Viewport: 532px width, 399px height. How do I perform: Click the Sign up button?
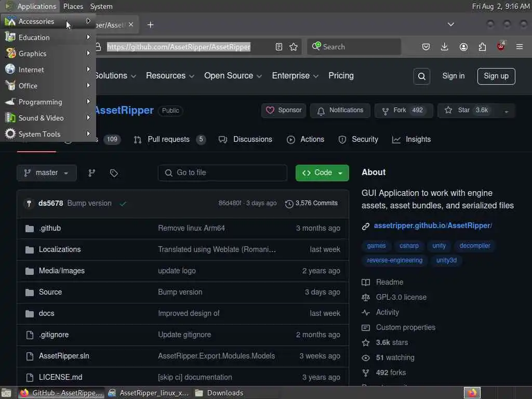click(x=496, y=76)
